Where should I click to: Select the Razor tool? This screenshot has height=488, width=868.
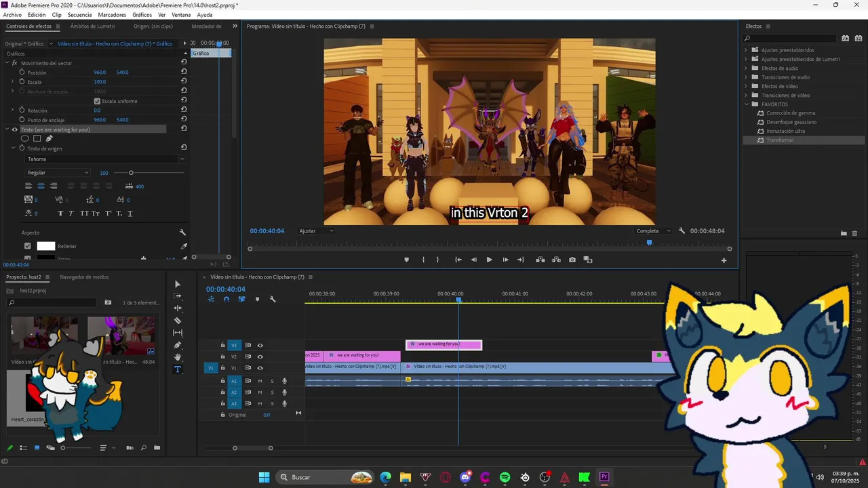point(178,321)
